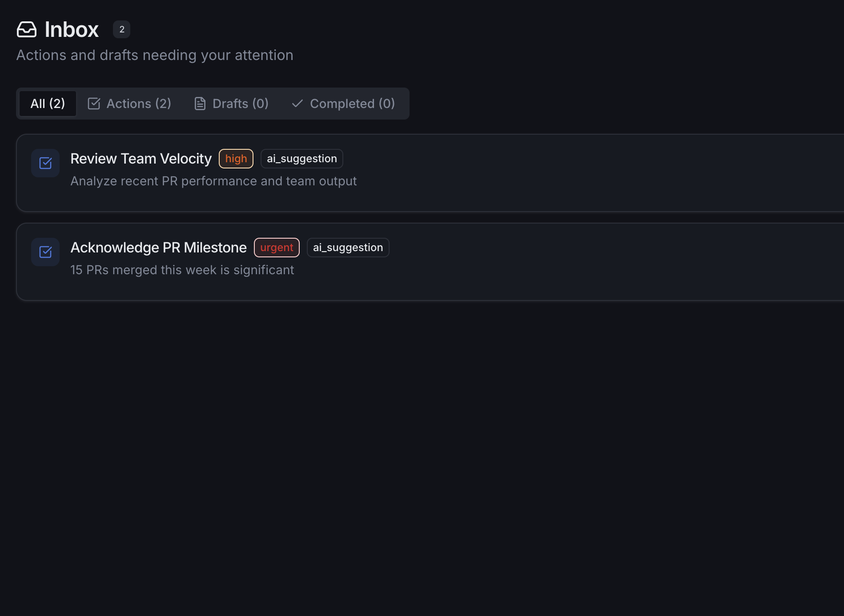844x616 pixels.
Task: Click the ai_suggestion tag on Acknowledge PR Milestone
Action: pos(348,247)
